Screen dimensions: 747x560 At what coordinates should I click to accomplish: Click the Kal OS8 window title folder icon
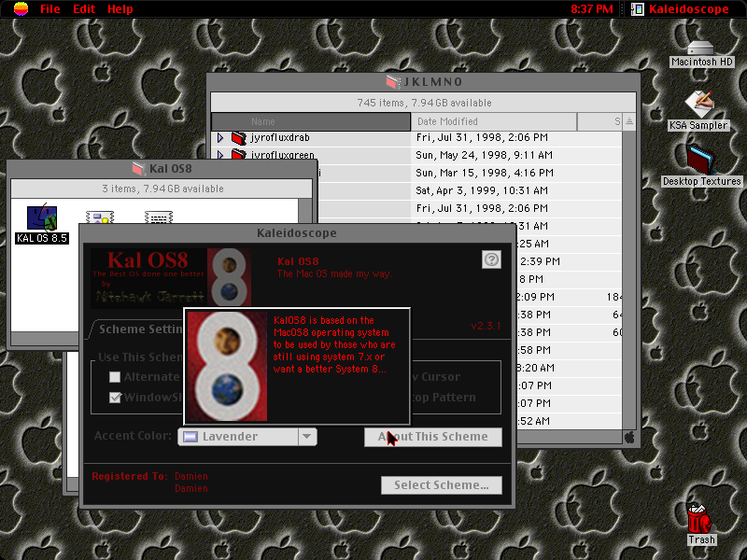[x=138, y=168]
